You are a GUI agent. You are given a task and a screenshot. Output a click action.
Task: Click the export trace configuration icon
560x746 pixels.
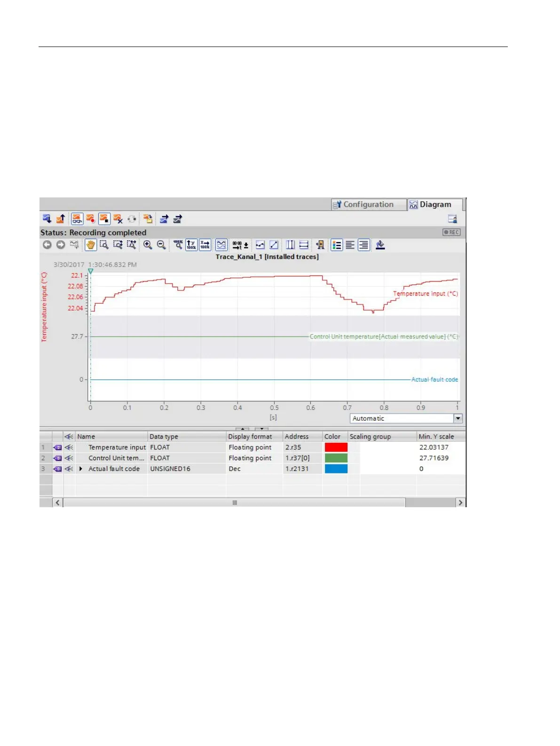(164, 219)
